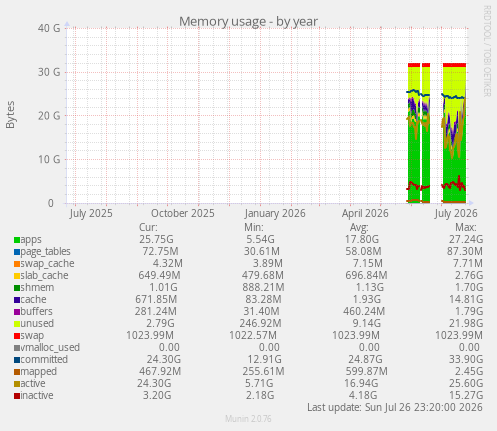This screenshot has width=497, height=431.
Task: Select the 'apps' legend label
Action: pos(31,240)
